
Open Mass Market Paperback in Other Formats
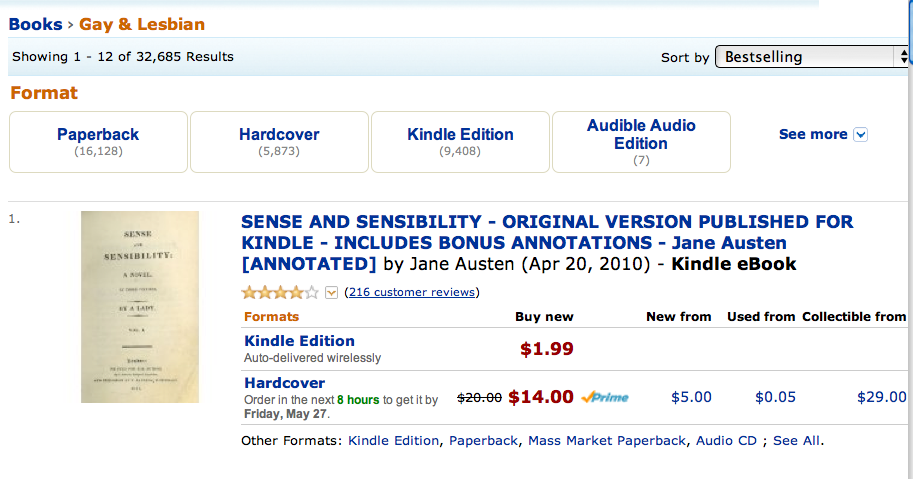click(607, 441)
